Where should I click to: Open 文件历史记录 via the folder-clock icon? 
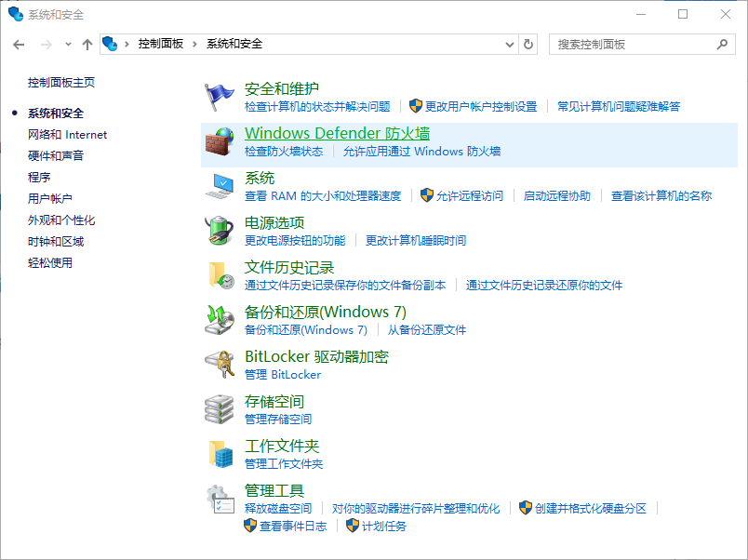pos(220,275)
